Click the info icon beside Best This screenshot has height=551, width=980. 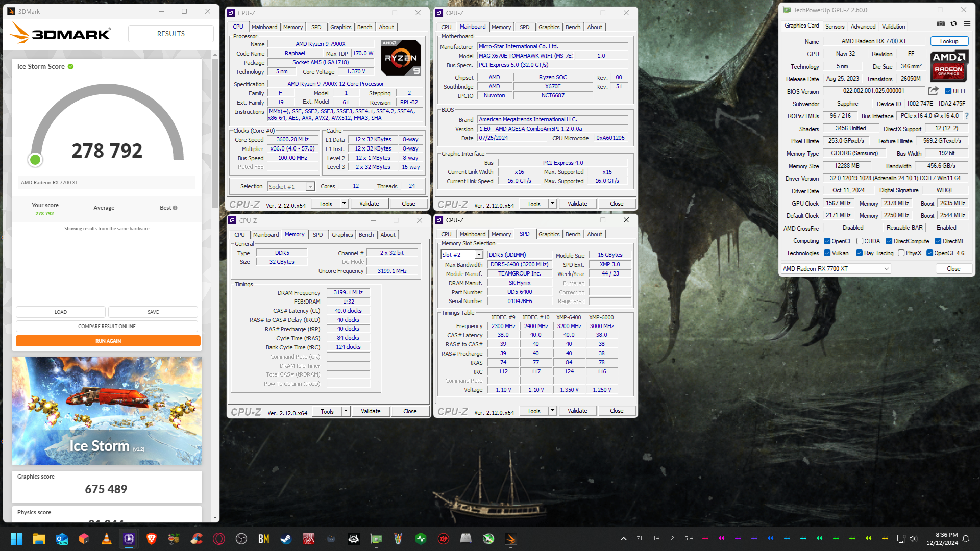point(175,208)
